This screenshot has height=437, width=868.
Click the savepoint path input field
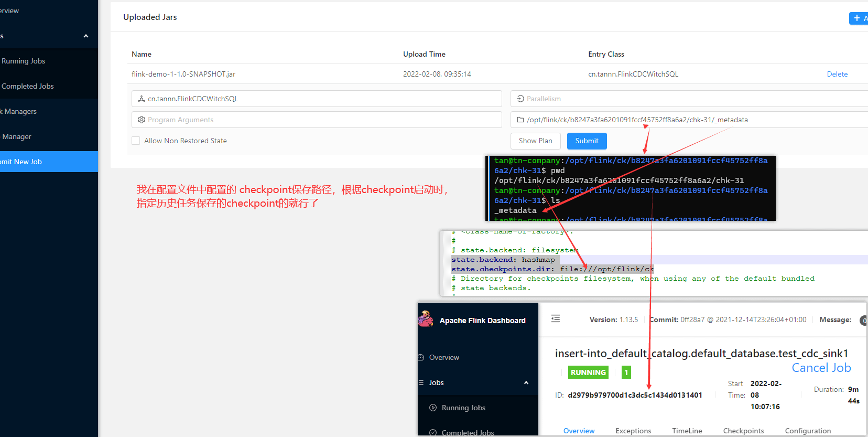coord(689,120)
